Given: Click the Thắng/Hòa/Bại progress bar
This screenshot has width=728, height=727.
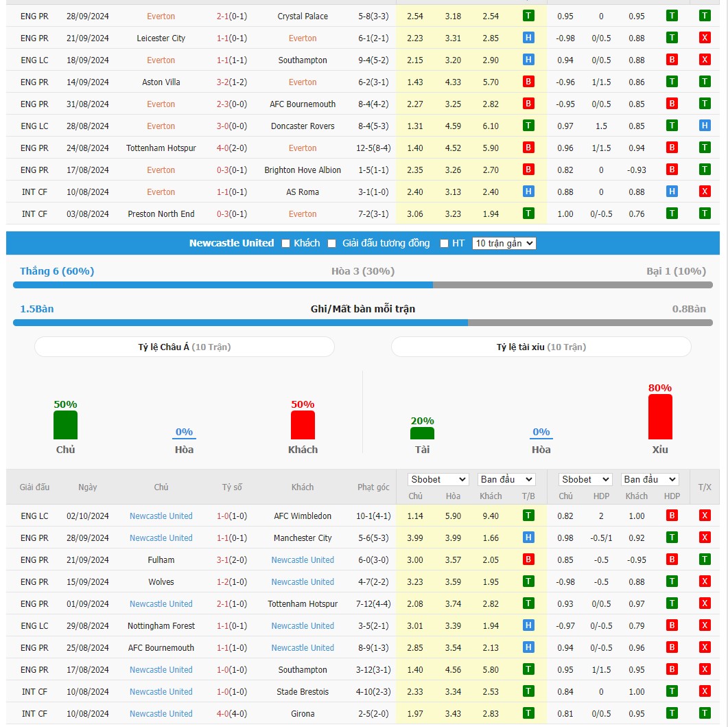Looking at the screenshot, I should pyautogui.click(x=362, y=285).
